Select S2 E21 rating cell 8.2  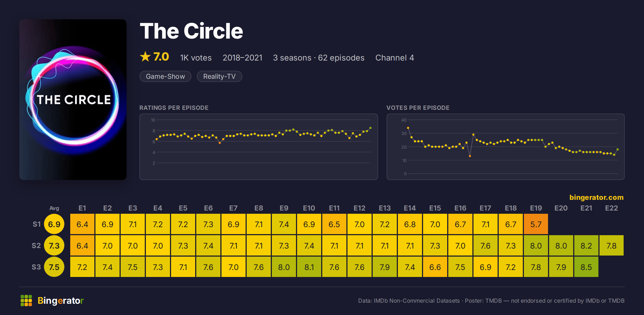586,245
